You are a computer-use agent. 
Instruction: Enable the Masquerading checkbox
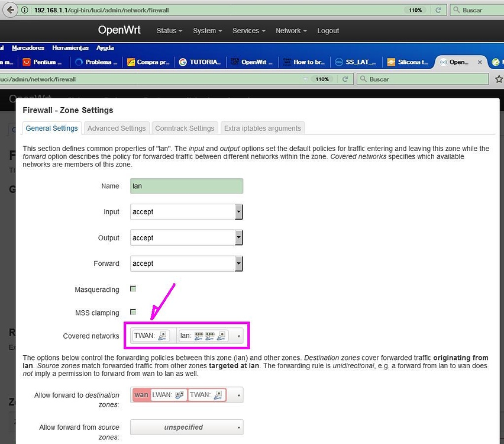coord(133,289)
